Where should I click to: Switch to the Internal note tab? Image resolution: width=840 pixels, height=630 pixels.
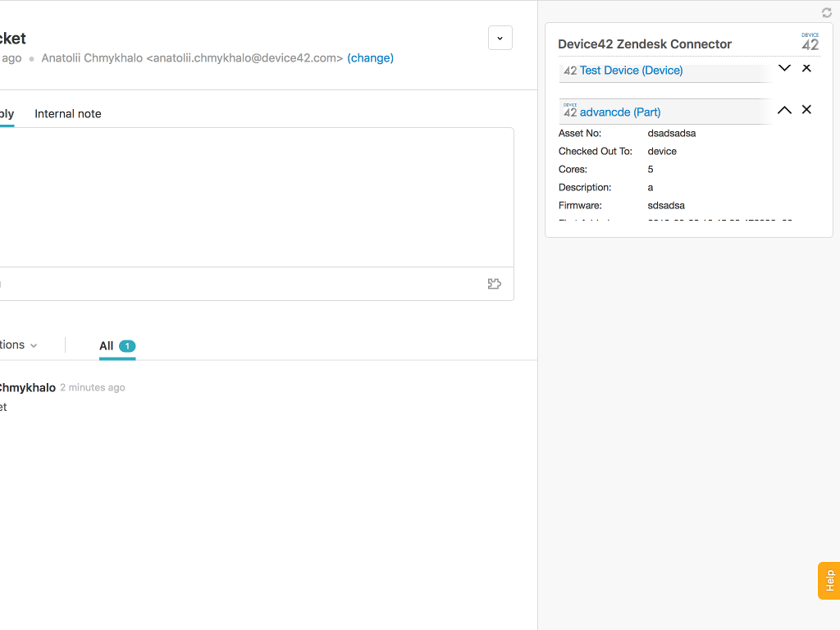[x=68, y=114]
